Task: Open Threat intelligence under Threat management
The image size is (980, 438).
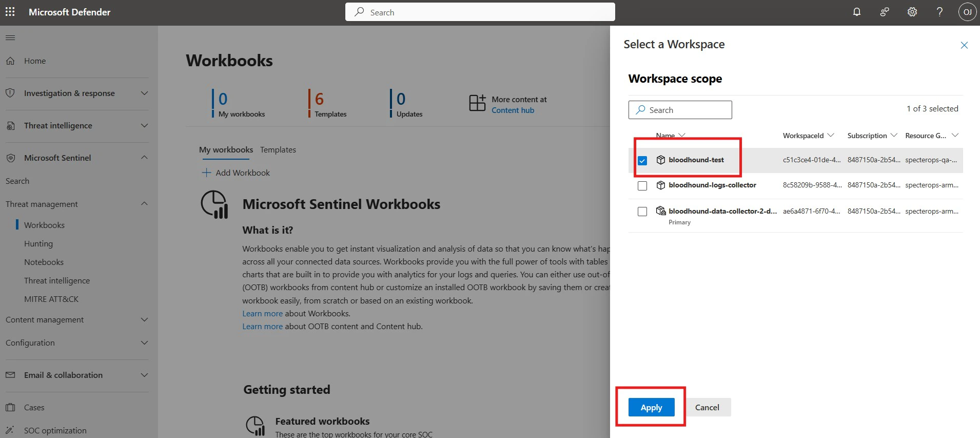Action: point(57,280)
